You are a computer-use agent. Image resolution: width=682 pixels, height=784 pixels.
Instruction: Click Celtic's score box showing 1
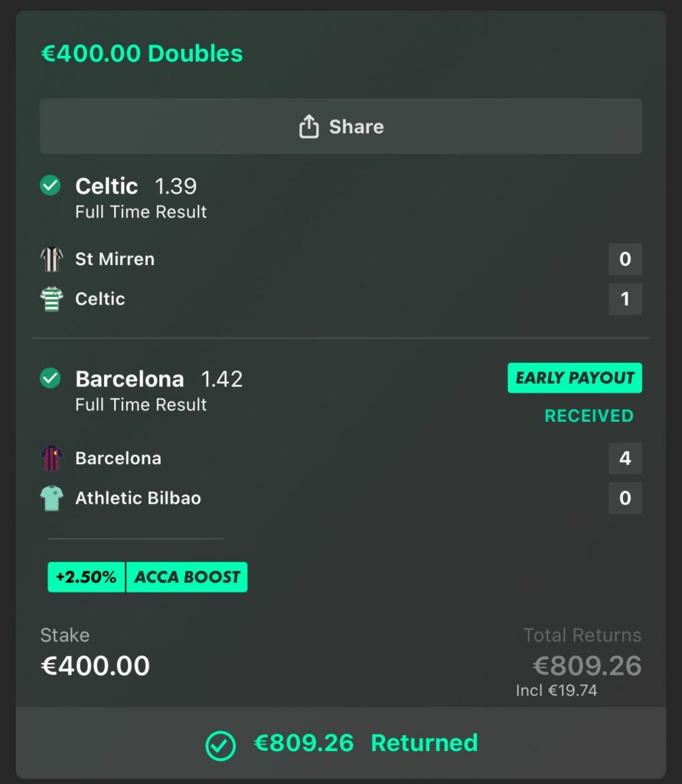click(625, 299)
